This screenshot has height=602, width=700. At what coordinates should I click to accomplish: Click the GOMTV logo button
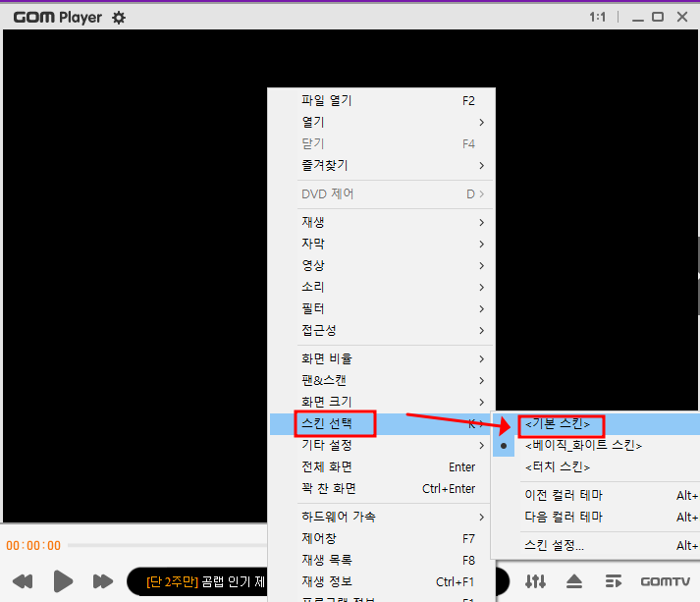666,581
